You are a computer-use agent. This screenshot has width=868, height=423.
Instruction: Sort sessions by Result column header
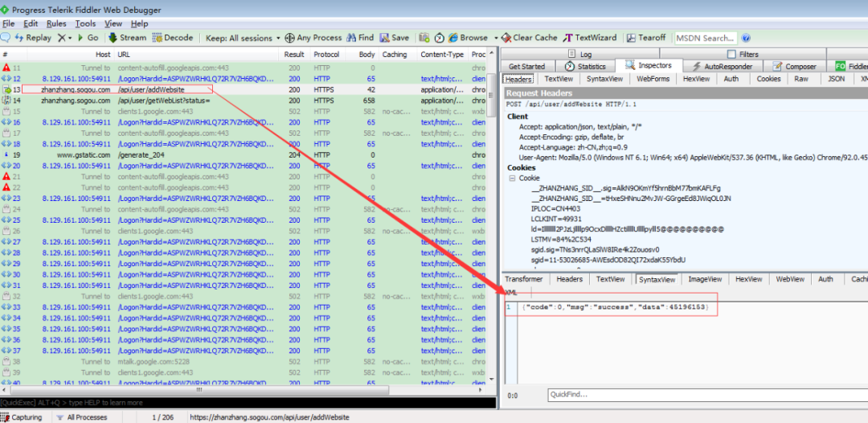pos(294,54)
